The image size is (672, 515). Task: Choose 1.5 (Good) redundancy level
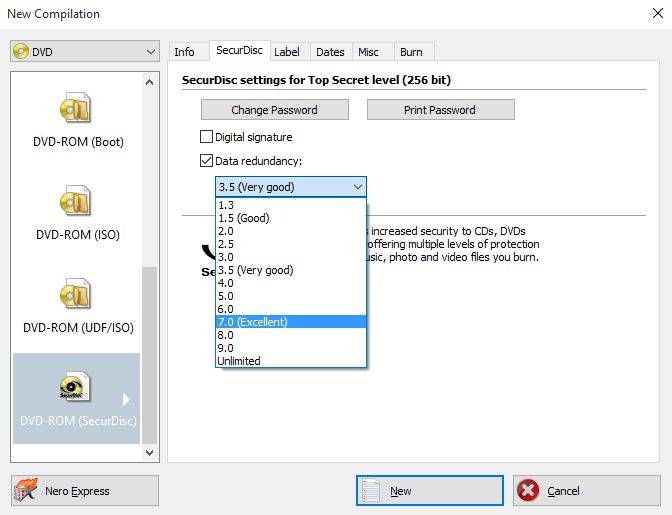pos(291,218)
